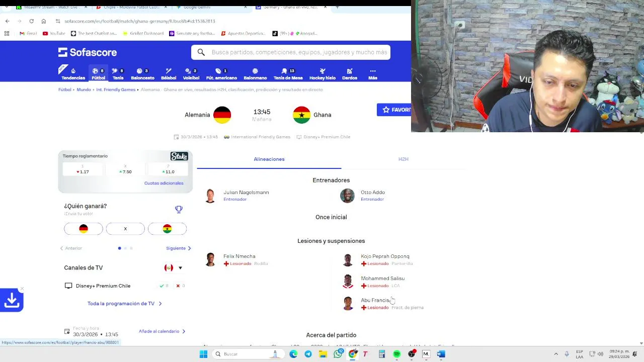The width and height of the screenshot is (644, 362).
Task: Click the Stake sponsor logo
Action: [x=179, y=156]
